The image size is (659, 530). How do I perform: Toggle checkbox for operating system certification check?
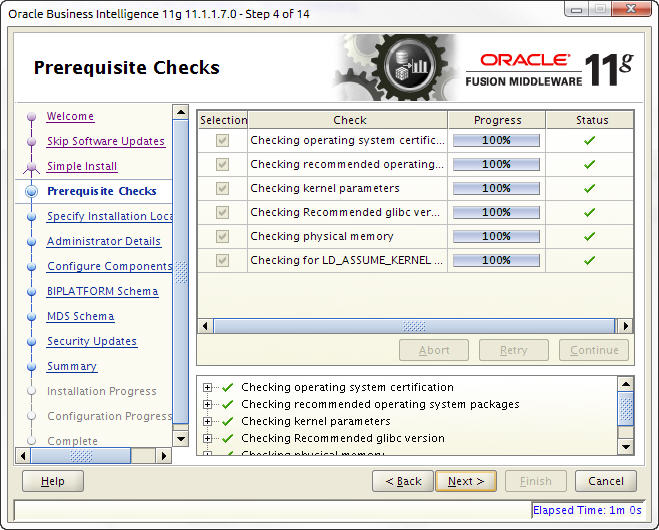[222, 140]
